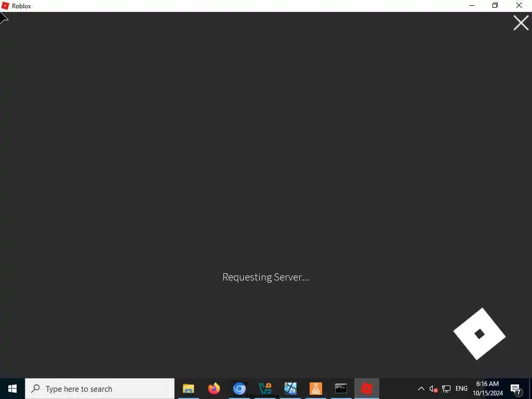Close the Roblox window from the title bar

(519, 5)
